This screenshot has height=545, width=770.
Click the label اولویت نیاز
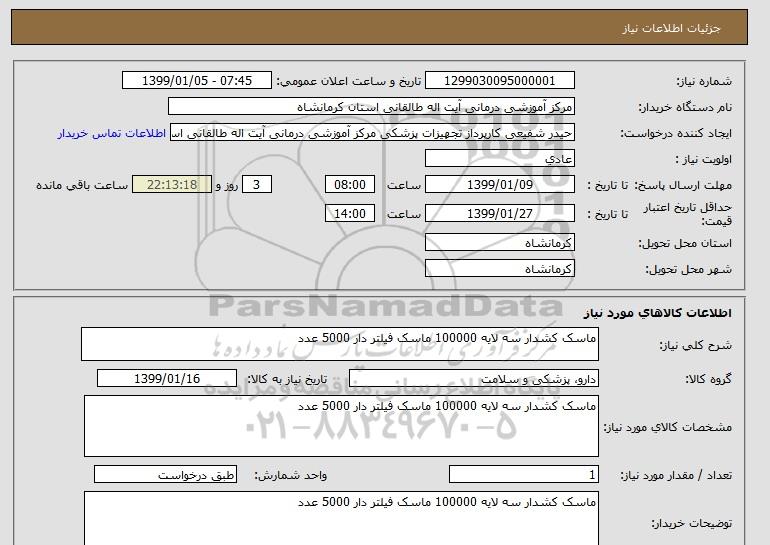tap(703, 159)
